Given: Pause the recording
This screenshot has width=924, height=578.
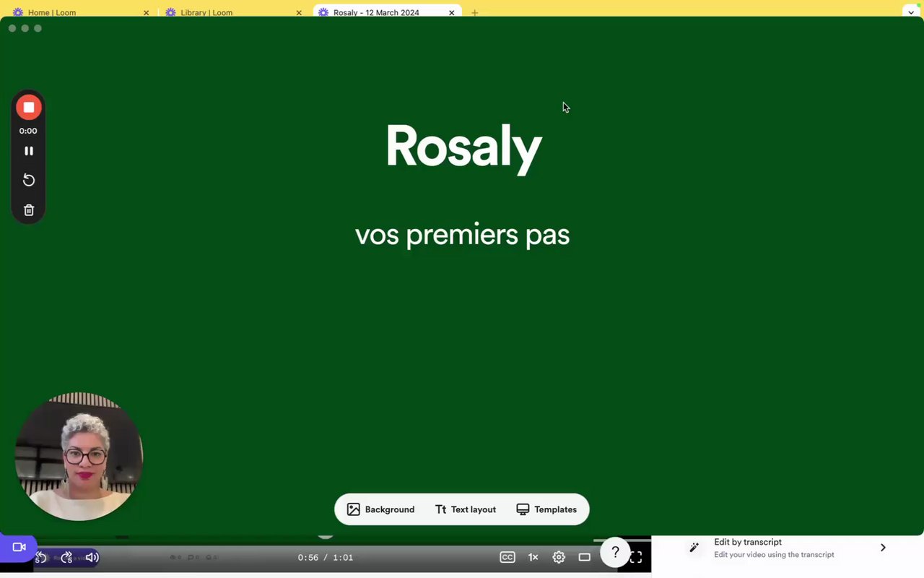Looking at the screenshot, I should coord(29,151).
